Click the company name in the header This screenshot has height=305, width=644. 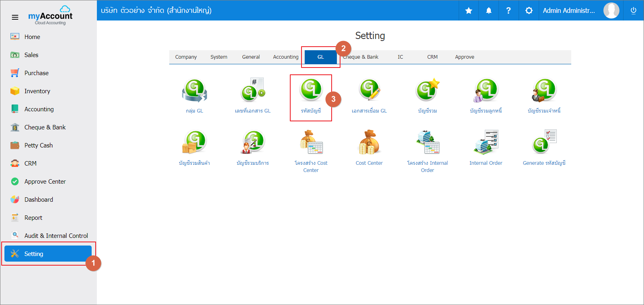click(156, 10)
